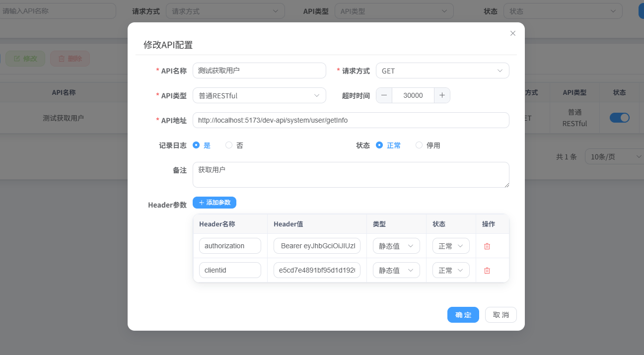The height and width of the screenshot is (355, 644).
Task: Click the 取消 cancel button
Action: (501, 315)
